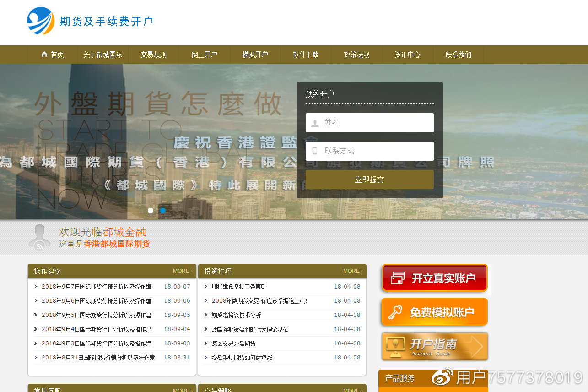Click the 预约开户 form title

pos(320,94)
